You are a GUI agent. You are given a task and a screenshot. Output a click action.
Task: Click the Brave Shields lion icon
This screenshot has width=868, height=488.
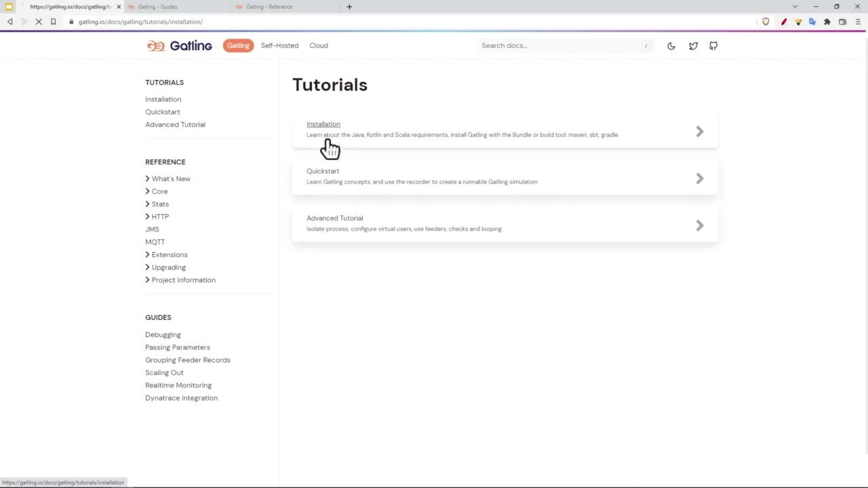[766, 22]
